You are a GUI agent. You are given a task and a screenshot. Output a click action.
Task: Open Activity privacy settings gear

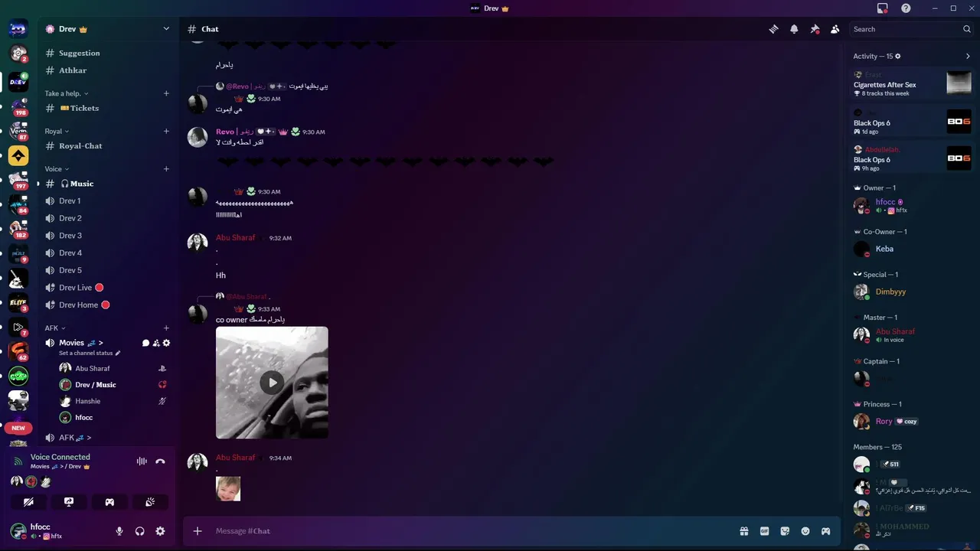[x=898, y=57]
